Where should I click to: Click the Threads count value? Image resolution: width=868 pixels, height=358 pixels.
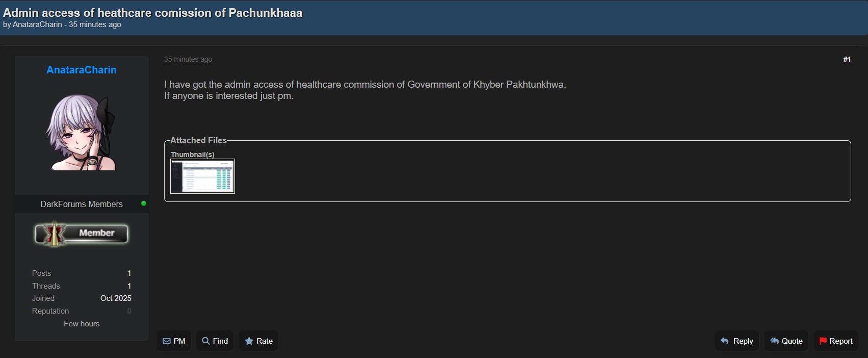point(129,286)
